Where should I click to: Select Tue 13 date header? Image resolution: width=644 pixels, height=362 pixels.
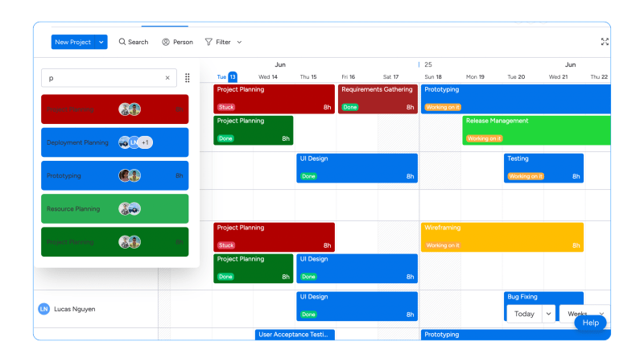tap(227, 76)
